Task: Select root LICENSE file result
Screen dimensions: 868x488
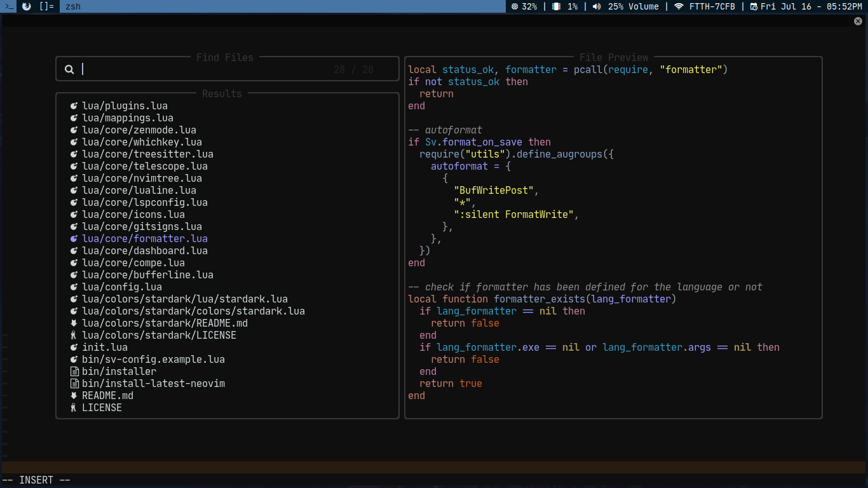Action: 102,408
